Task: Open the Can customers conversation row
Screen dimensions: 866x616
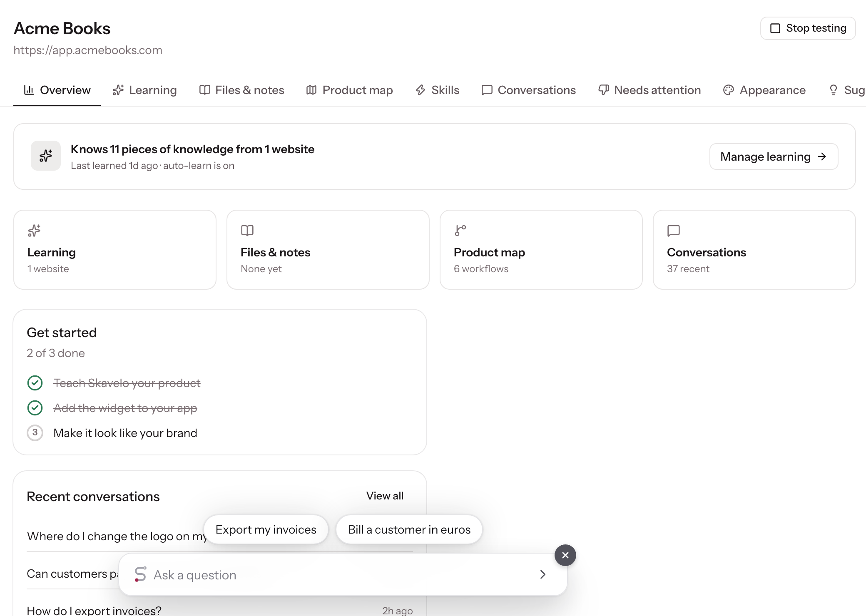Action: point(73,574)
